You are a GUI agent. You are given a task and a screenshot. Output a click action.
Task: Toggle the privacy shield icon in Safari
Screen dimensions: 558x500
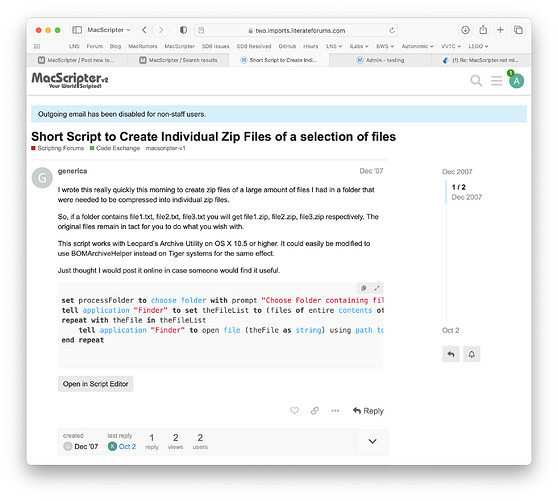point(183,30)
